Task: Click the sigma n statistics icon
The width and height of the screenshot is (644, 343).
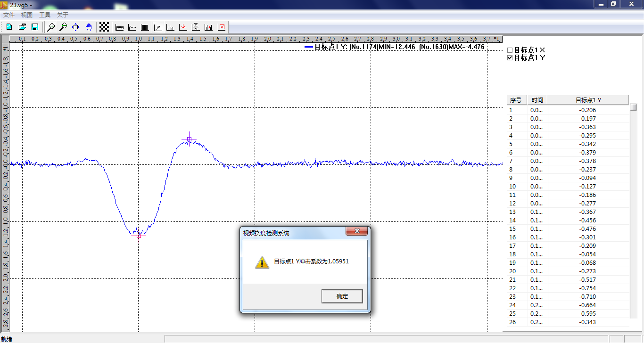Action: click(x=196, y=27)
